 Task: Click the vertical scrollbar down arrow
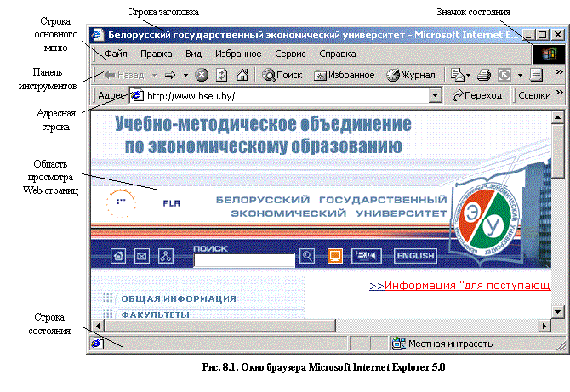557,312
